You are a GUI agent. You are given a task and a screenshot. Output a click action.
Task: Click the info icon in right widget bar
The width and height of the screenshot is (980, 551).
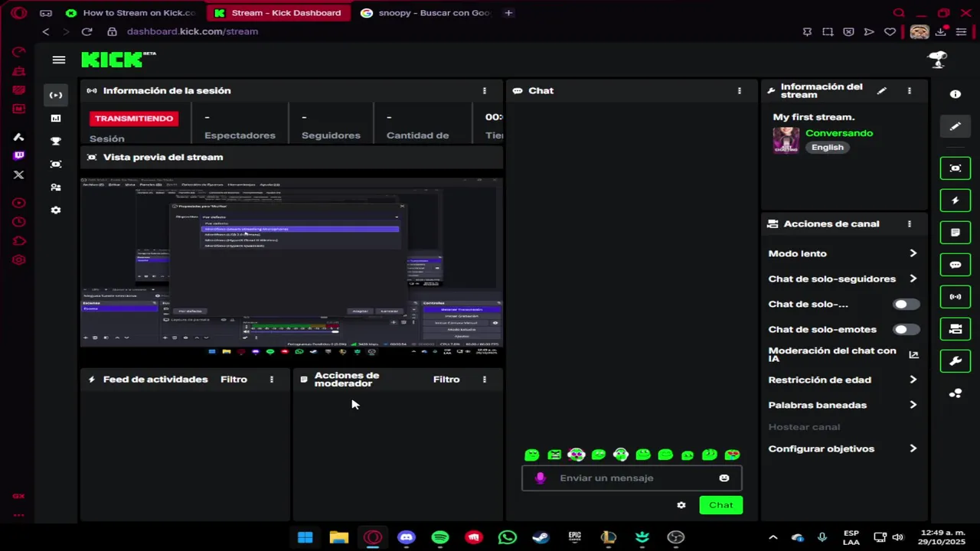(955, 94)
